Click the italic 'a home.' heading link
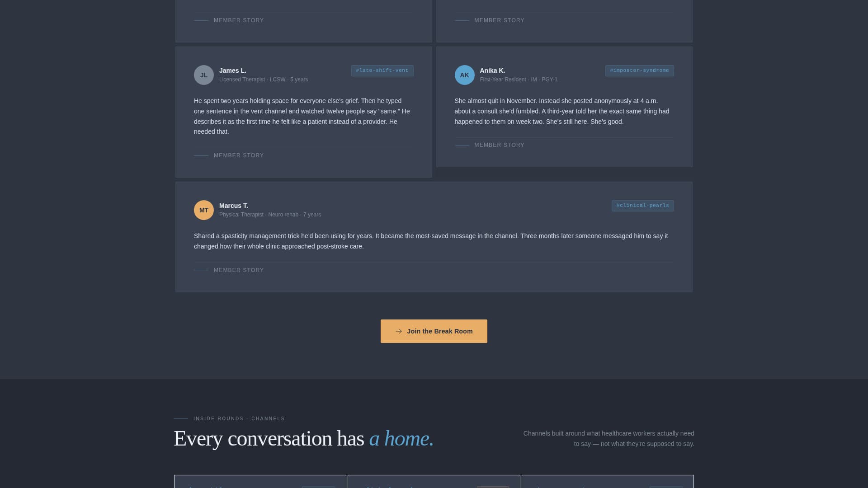This screenshot has height=488, width=868. 401,438
